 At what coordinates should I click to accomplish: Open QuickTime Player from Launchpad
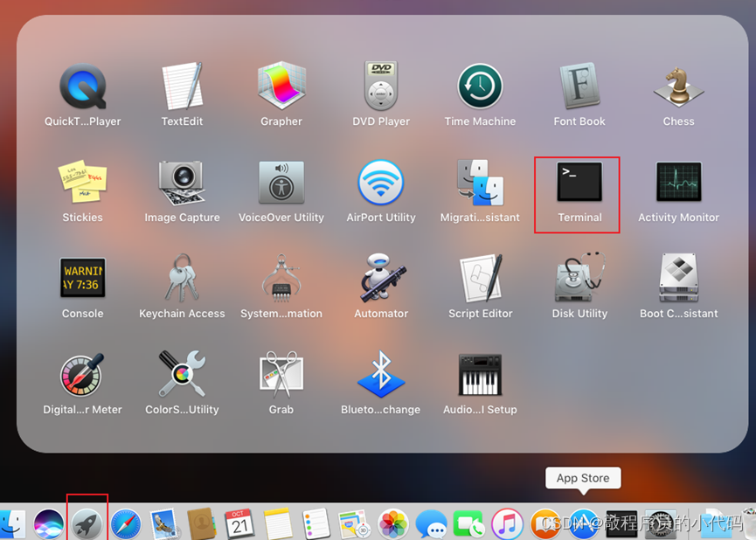click(x=82, y=87)
